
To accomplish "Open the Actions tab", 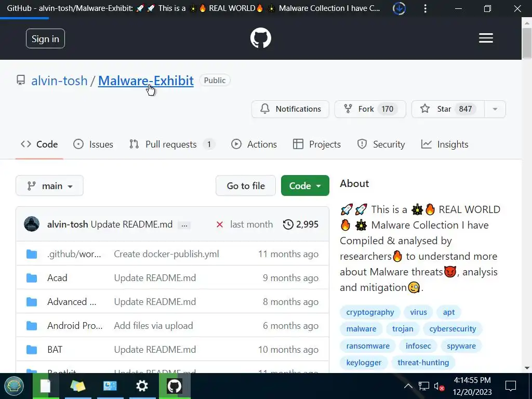I will pyautogui.click(x=254, y=144).
